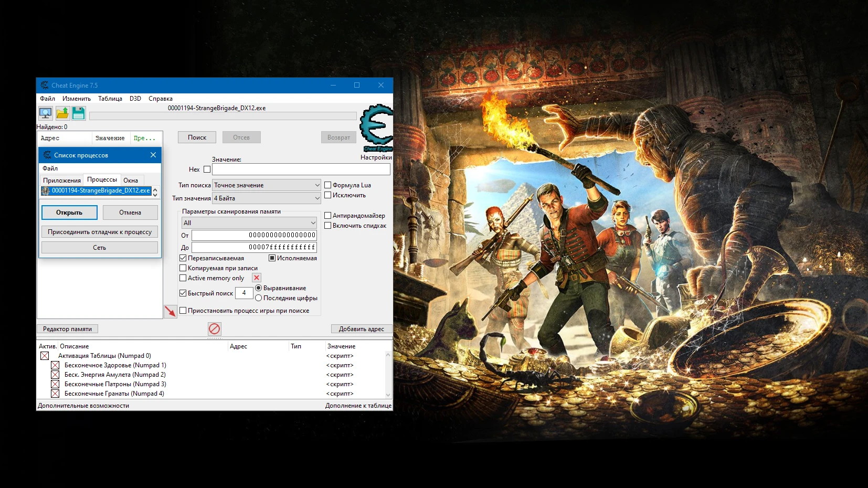
Task: Save the cheat table with floppy disk icon
Action: (x=78, y=113)
